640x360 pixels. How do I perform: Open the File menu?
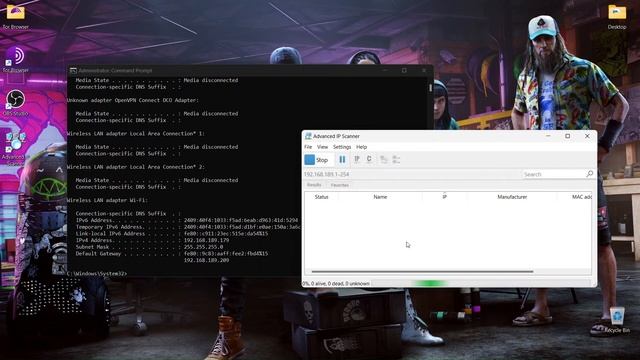[x=308, y=147]
